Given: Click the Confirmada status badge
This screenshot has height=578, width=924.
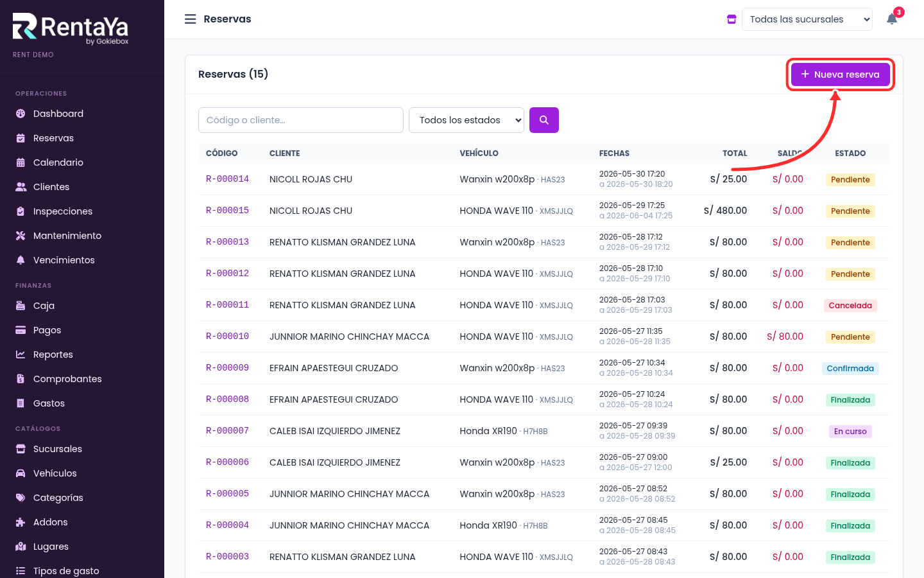Looking at the screenshot, I should (x=850, y=369).
